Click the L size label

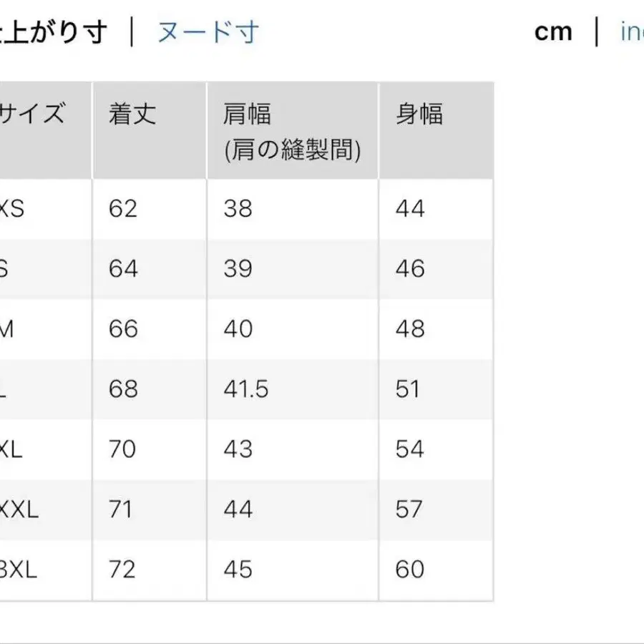(x=7, y=389)
